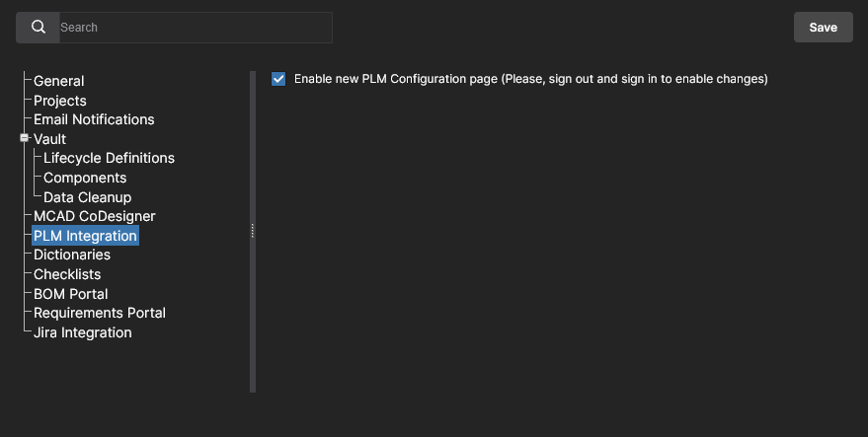868x437 pixels.
Task: Type in the Search input field
Action: 194,28
